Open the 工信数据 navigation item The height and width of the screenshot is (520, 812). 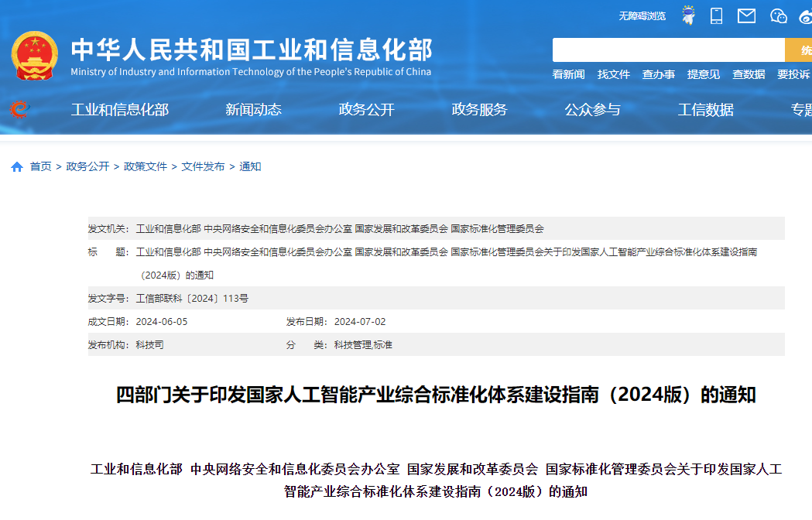click(x=705, y=110)
